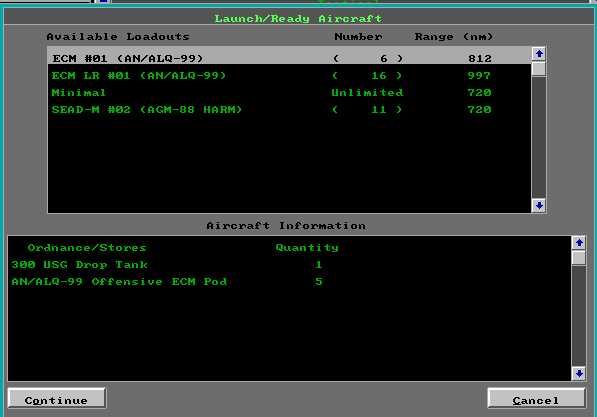Click the number 11 for SEAD-M loadout
The image size is (597, 417).
click(x=379, y=110)
